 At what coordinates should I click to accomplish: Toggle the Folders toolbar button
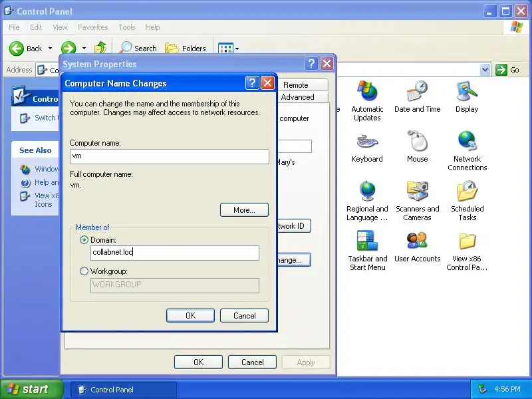coord(186,48)
